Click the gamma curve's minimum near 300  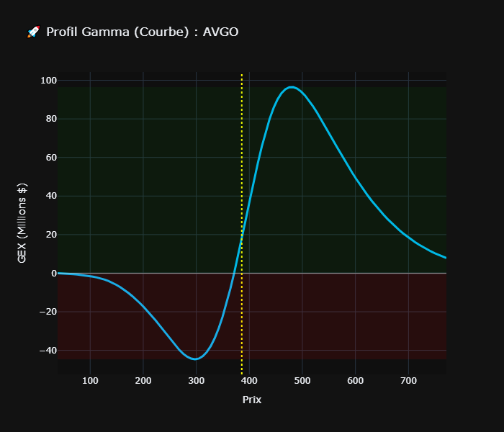[x=195, y=359]
